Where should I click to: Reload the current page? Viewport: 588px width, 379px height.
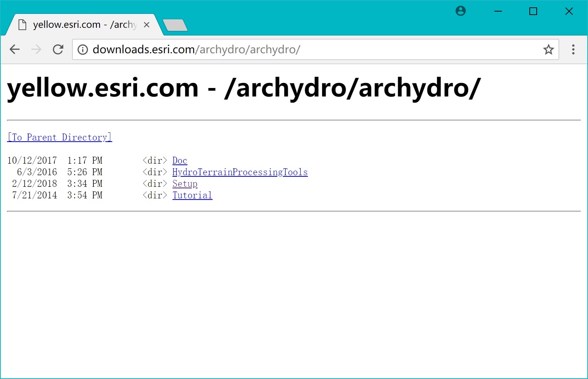point(58,49)
